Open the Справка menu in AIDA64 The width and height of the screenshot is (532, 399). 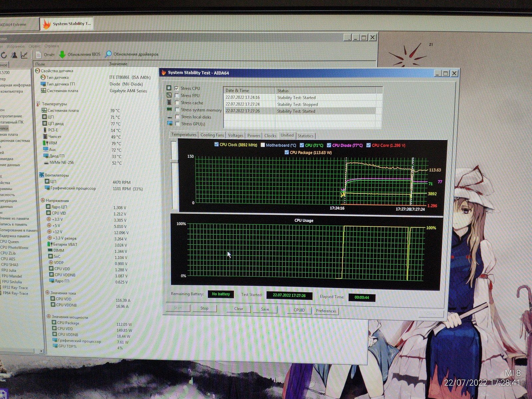click(52, 46)
